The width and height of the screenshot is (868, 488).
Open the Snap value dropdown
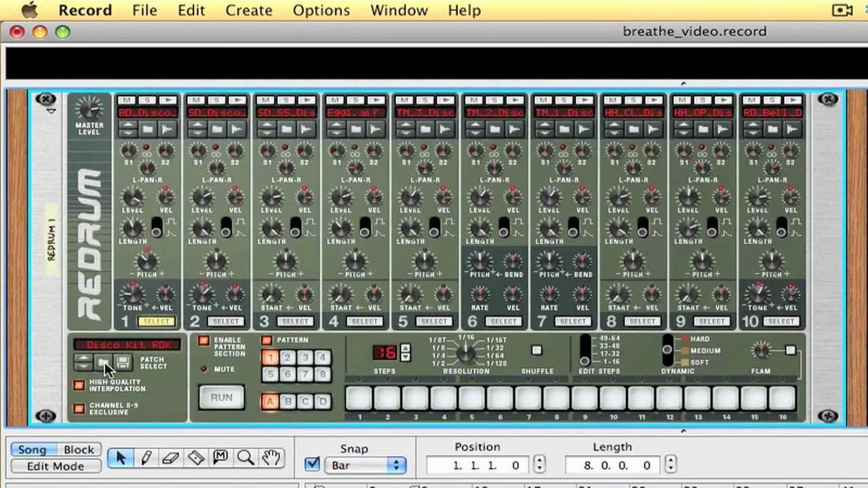365,465
